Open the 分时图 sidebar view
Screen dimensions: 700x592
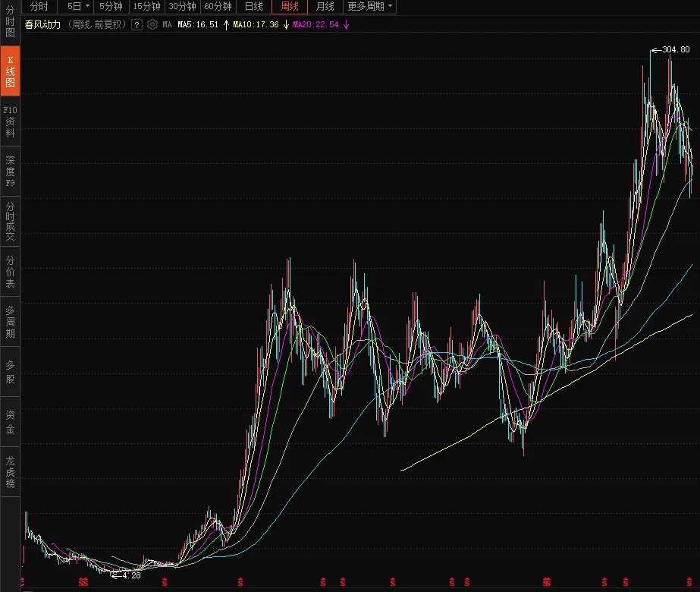pyautogui.click(x=10, y=21)
